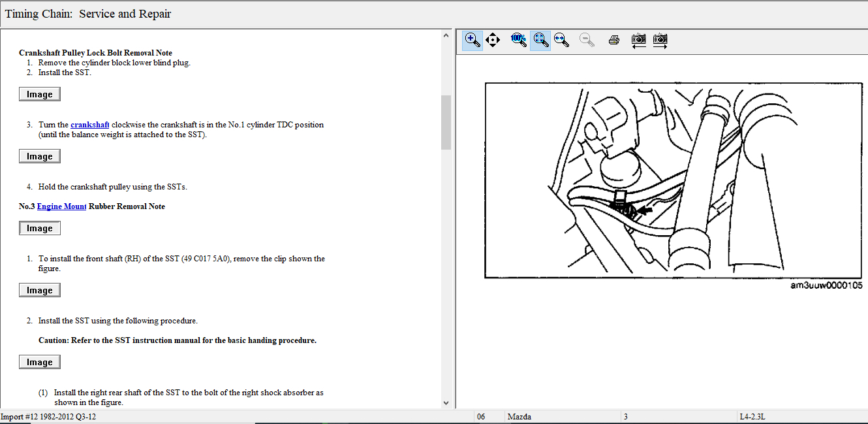Image resolution: width=868 pixels, height=424 pixels.
Task: Advance to the next image
Action: click(660, 40)
